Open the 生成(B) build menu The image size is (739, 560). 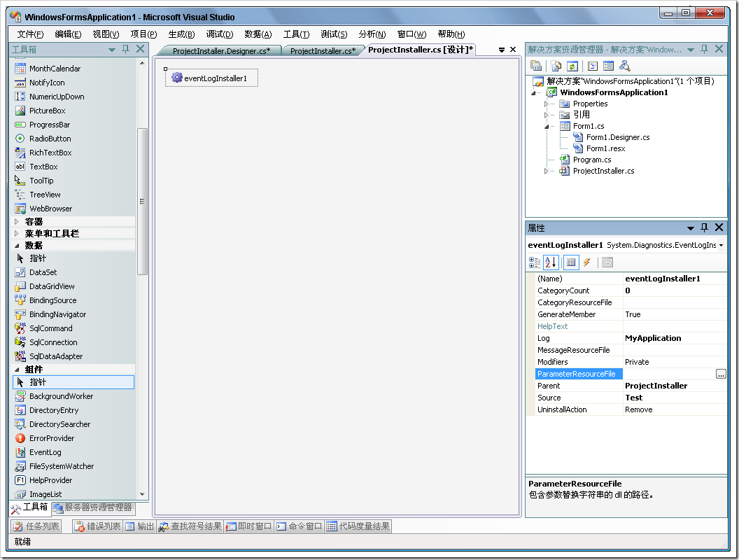point(181,34)
